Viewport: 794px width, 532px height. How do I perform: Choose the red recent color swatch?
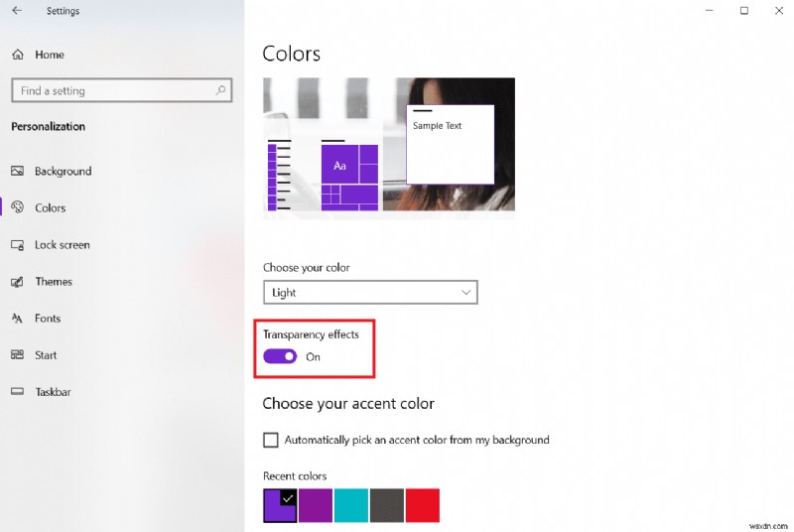[423, 505]
